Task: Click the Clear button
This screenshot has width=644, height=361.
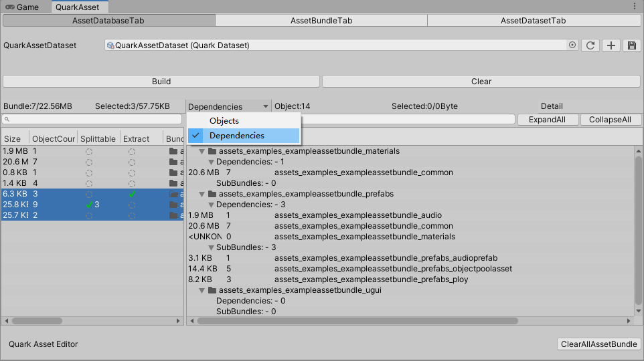Action: 481,82
